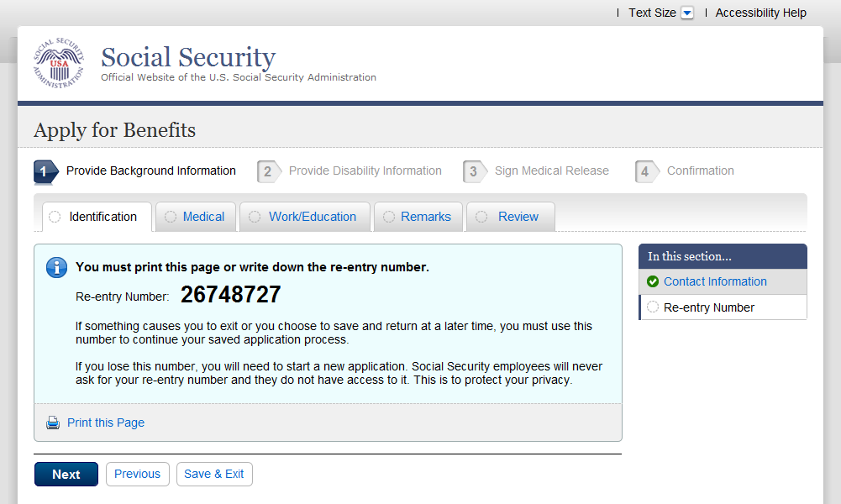841x504 pixels.
Task: Select the Identification tab
Action: 97,217
